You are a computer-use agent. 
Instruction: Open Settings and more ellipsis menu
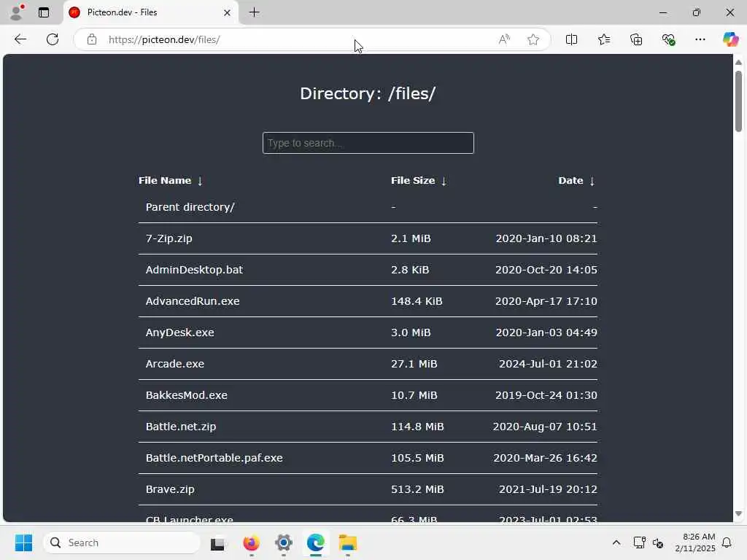[x=700, y=39]
